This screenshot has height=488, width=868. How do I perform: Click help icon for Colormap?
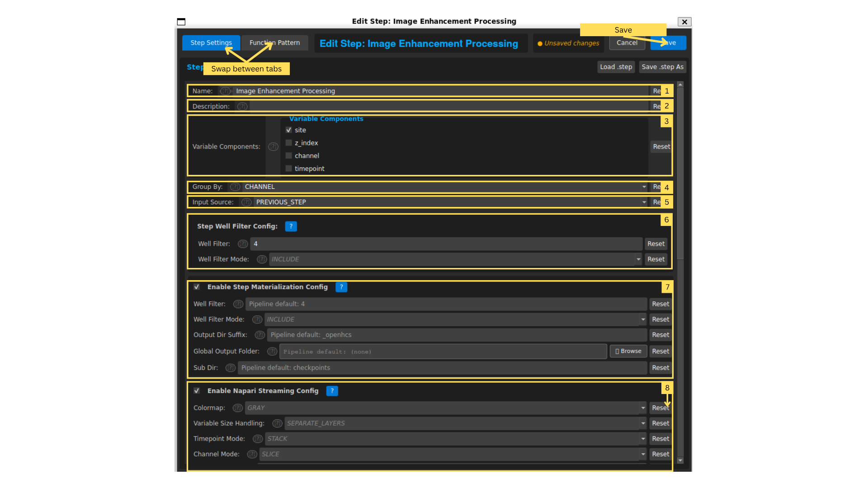[x=238, y=408]
